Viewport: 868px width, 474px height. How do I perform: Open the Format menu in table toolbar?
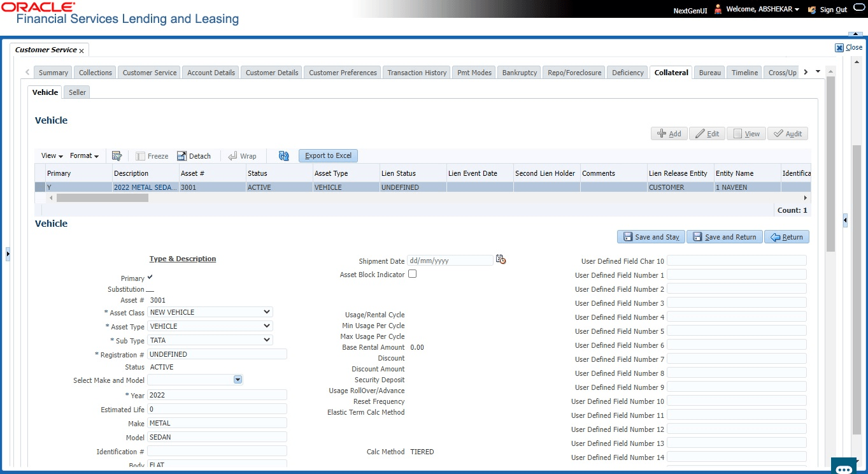[x=84, y=156]
